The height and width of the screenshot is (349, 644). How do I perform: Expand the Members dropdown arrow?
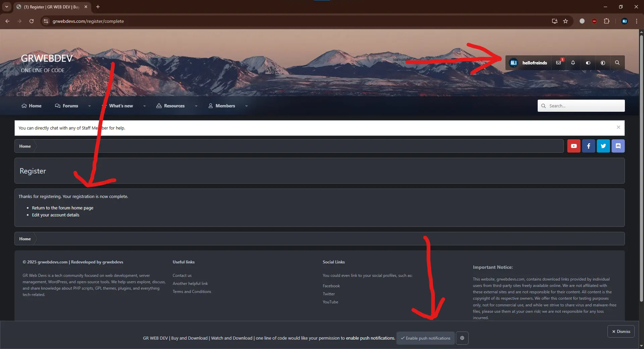[246, 106]
